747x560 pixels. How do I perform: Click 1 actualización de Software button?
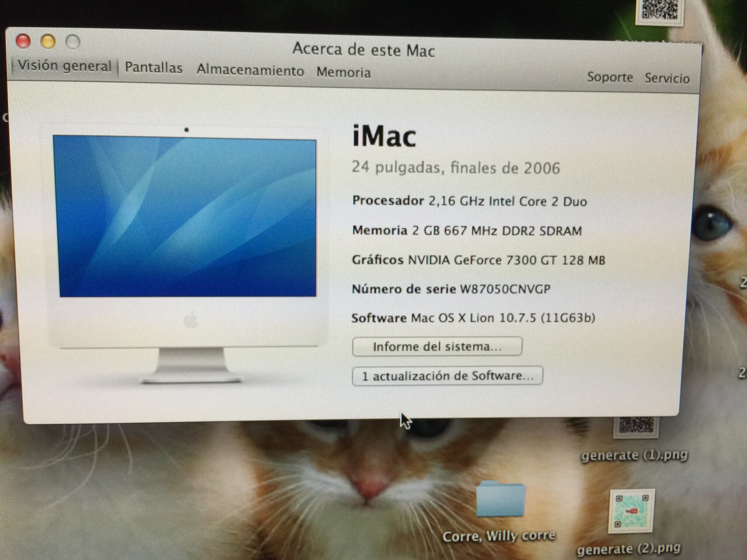tap(447, 376)
